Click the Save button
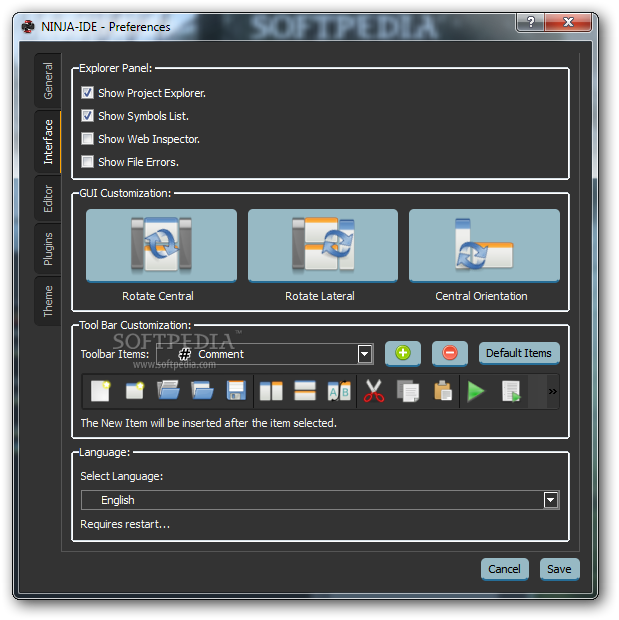This screenshot has height=620, width=619. click(x=559, y=569)
